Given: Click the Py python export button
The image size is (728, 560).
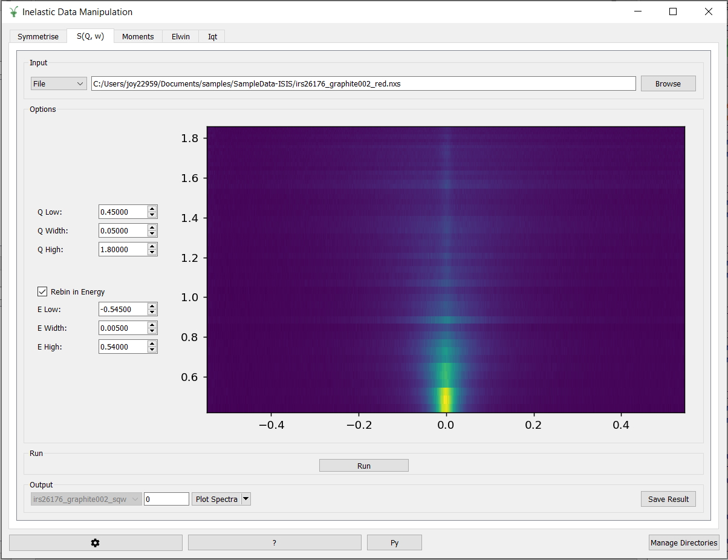Looking at the screenshot, I should 394,542.
